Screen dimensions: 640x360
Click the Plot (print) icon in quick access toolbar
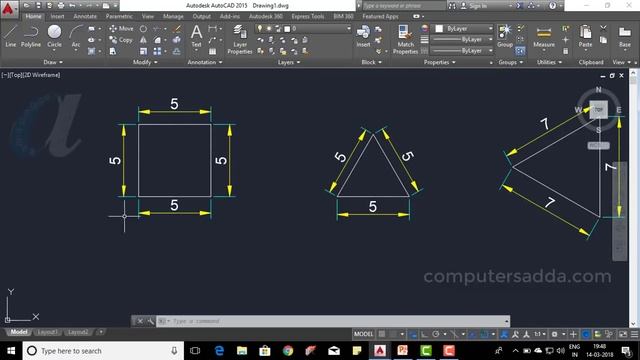(61, 6)
